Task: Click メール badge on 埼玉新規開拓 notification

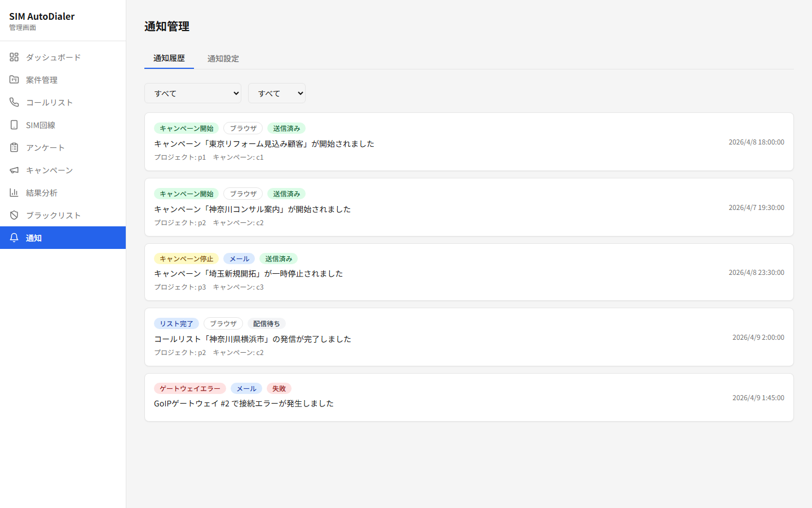Action: [239, 259]
